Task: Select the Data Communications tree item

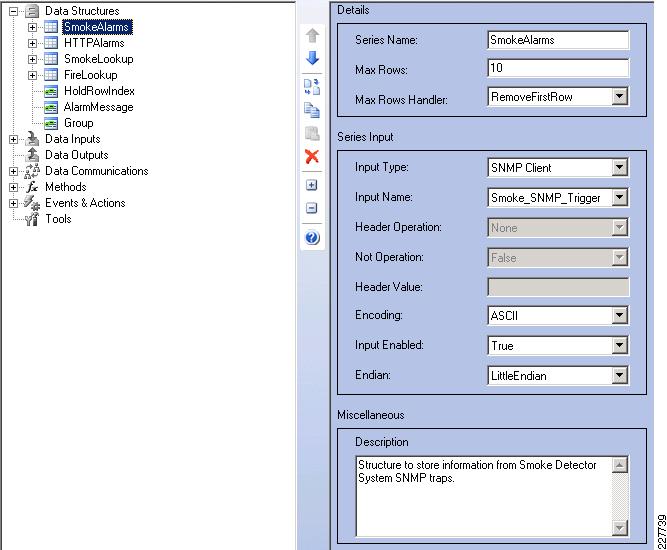Action: point(97,171)
